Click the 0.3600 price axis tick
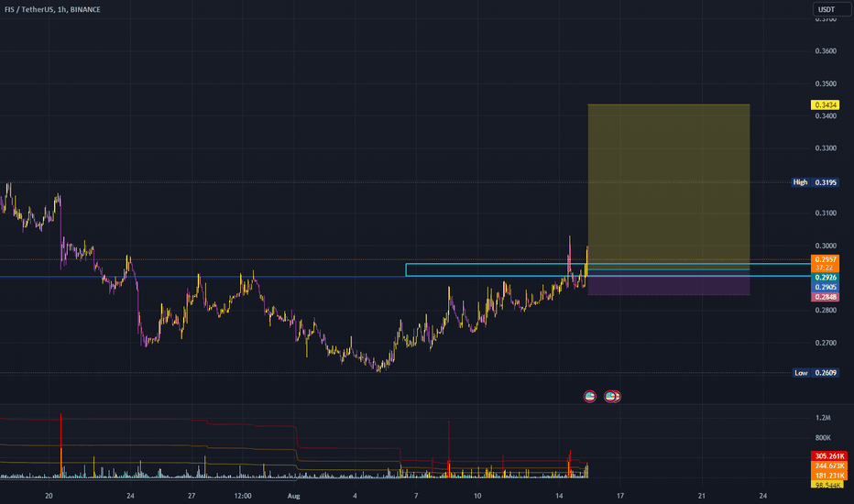Image resolution: width=854 pixels, height=504 pixels. point(826,51)
